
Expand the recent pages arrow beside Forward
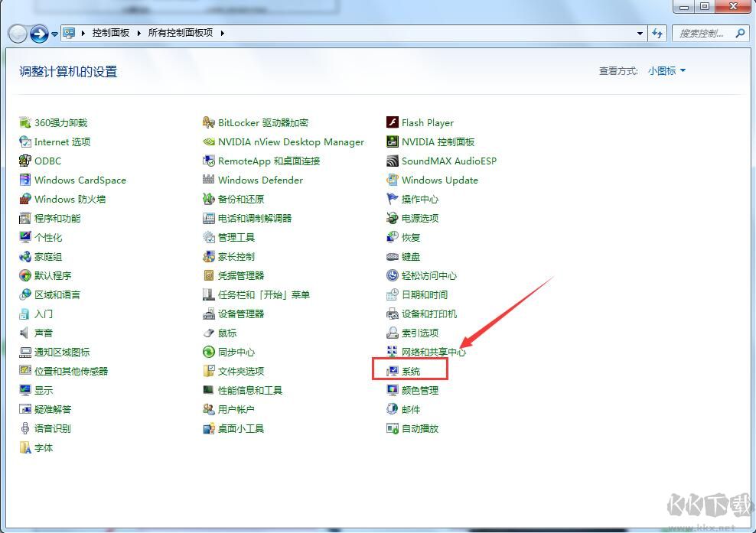[54, 34]
